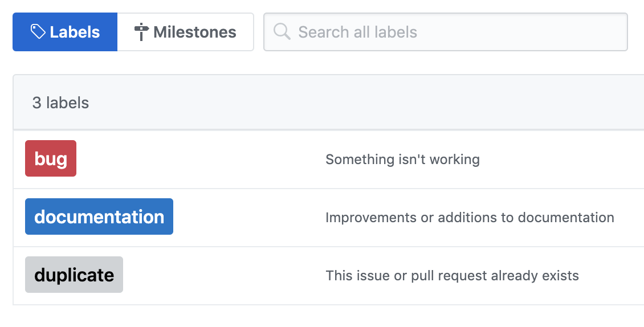Click blank space in the duplicate row
644x327 pixels.
222,276
